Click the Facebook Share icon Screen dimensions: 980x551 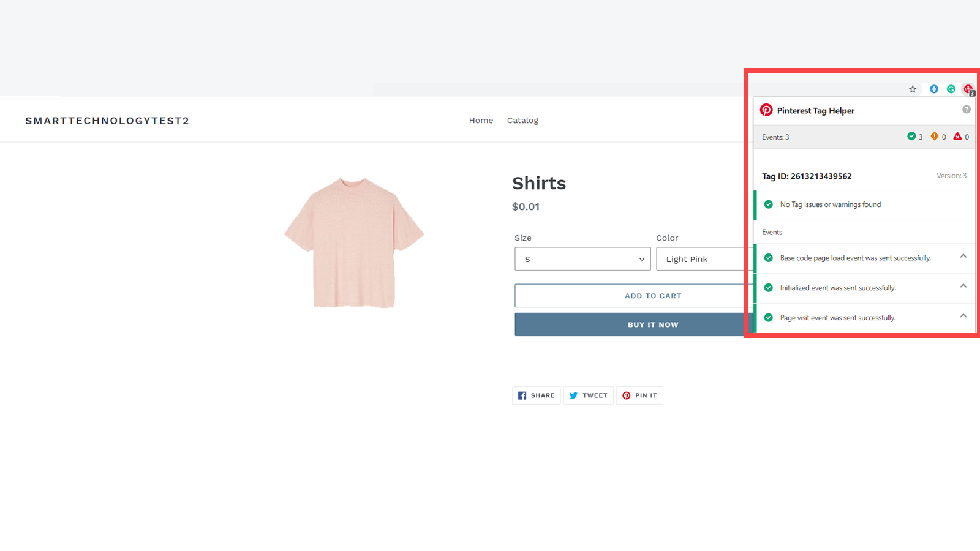click(x=522, y=395)
